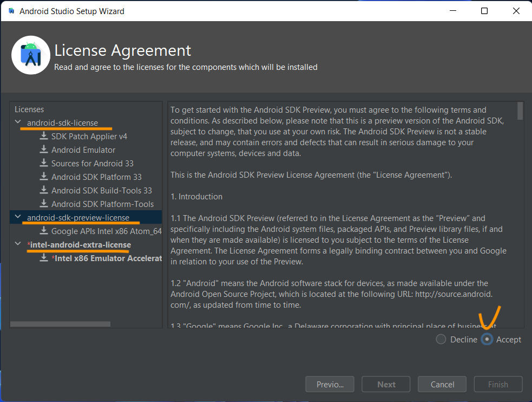This screenshot has width=532, height=402.
Task: Minimize the Setup Wizard window
Action: click(453, 11)
